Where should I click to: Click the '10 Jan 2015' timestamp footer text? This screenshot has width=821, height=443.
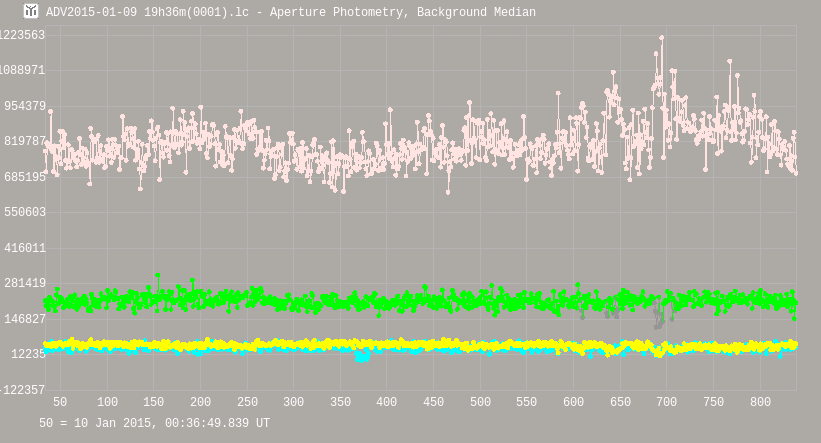click(154, 424)
